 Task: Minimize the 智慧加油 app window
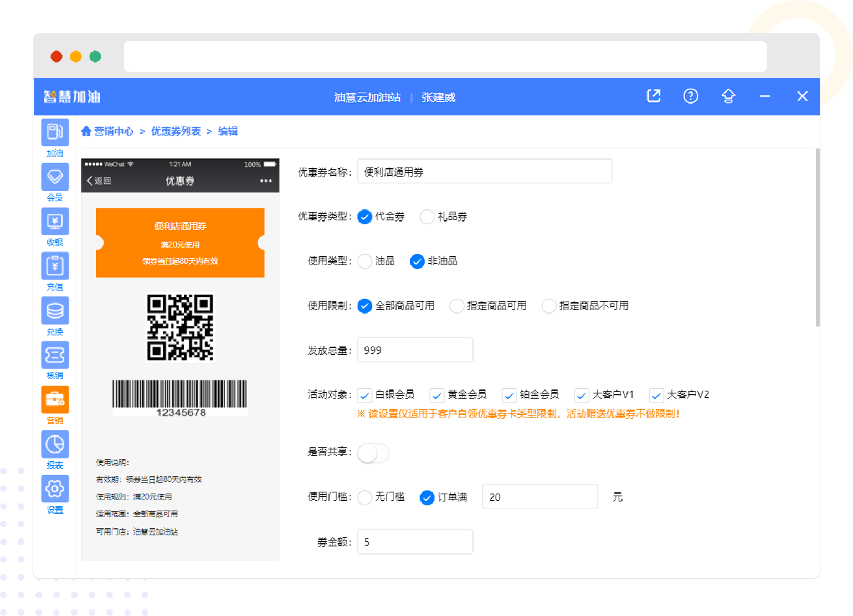[x=765, y=96]
